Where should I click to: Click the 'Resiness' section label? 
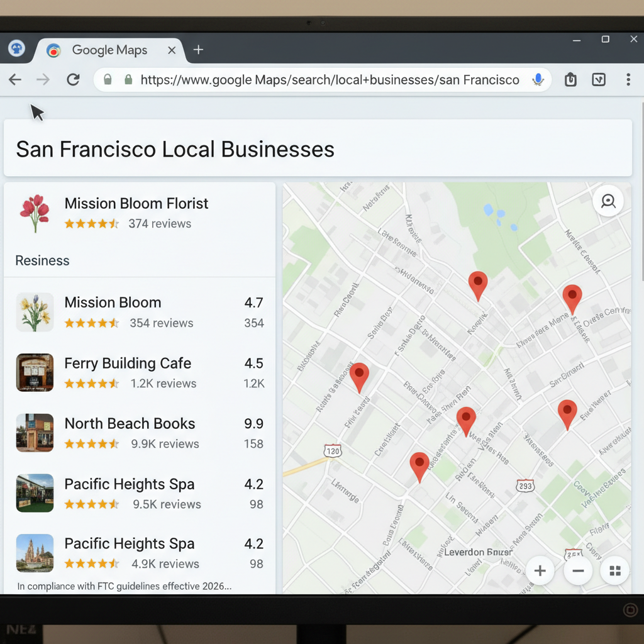42,261
